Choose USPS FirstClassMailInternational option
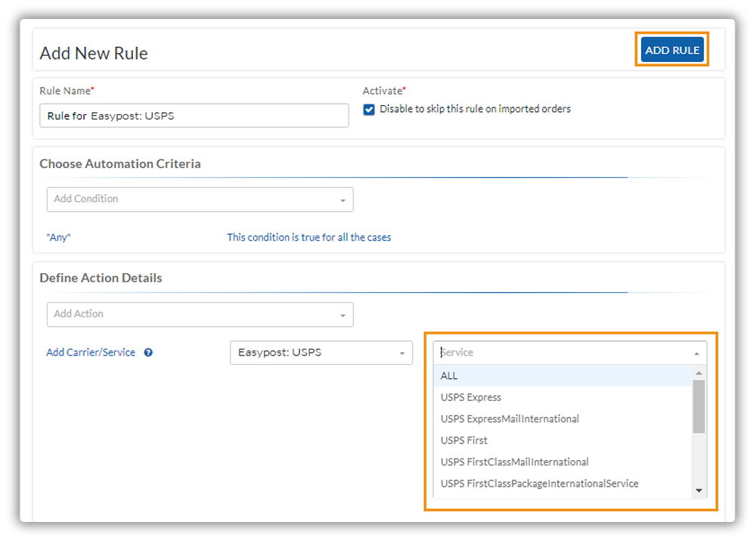The width and height of the screenshot is (756, 541). tap(562, 462)
